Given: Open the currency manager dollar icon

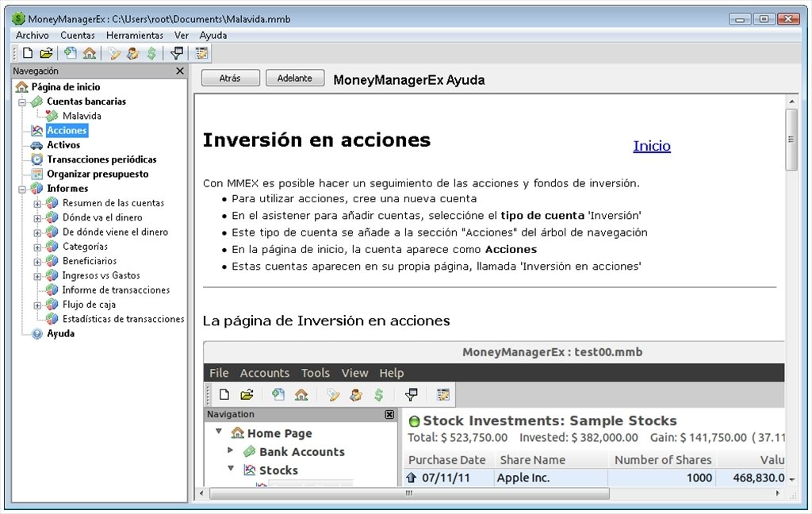Looking at the screenshot, I should pos(151,53).
